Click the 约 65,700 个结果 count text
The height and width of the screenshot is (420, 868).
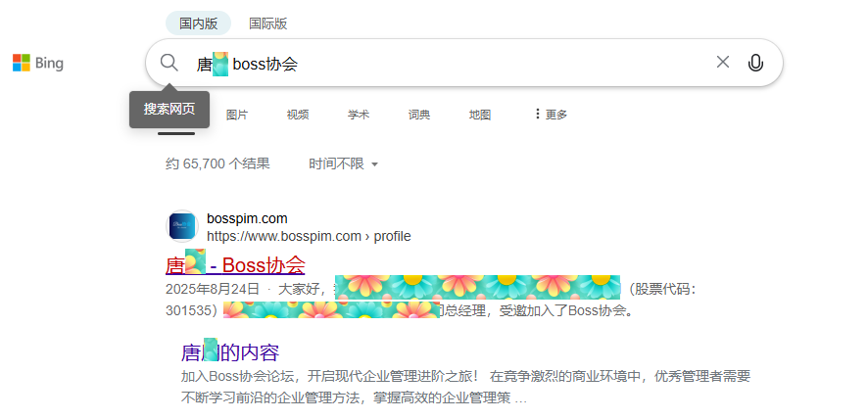click(x=217, y=163)
